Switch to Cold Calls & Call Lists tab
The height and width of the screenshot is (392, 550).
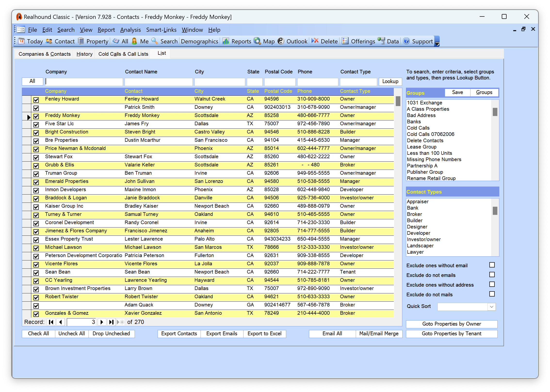pyautogui.click(x=123, y=54)
